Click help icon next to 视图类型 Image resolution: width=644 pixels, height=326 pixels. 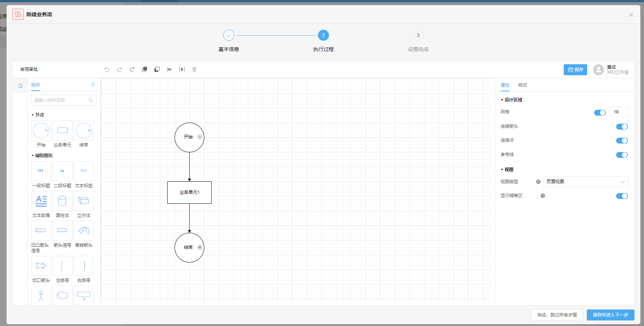(538, 182)
